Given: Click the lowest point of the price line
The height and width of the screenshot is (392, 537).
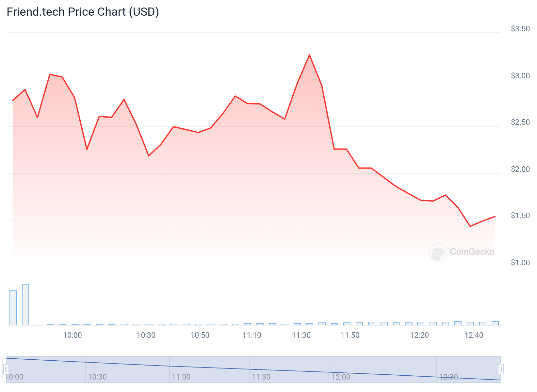Looking at the screenshot, I should click(x=470, y=226).
